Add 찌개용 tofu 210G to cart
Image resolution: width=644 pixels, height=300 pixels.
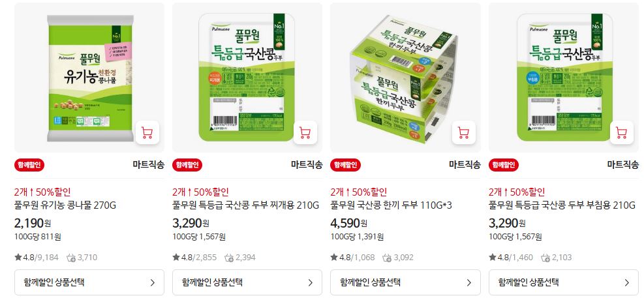[305, 132]
